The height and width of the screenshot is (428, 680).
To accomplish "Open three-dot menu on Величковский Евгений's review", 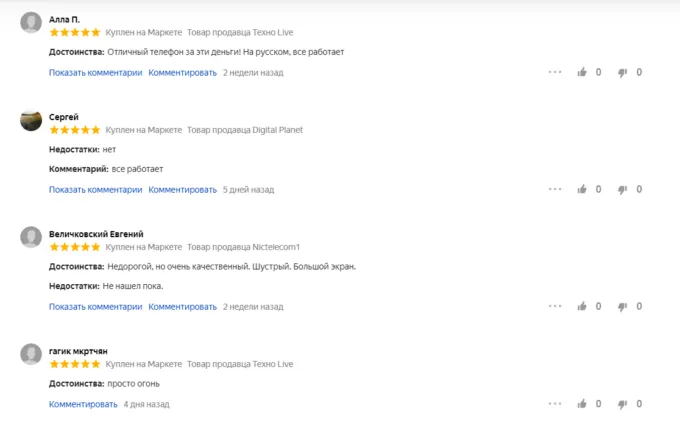I will [554, 306].
